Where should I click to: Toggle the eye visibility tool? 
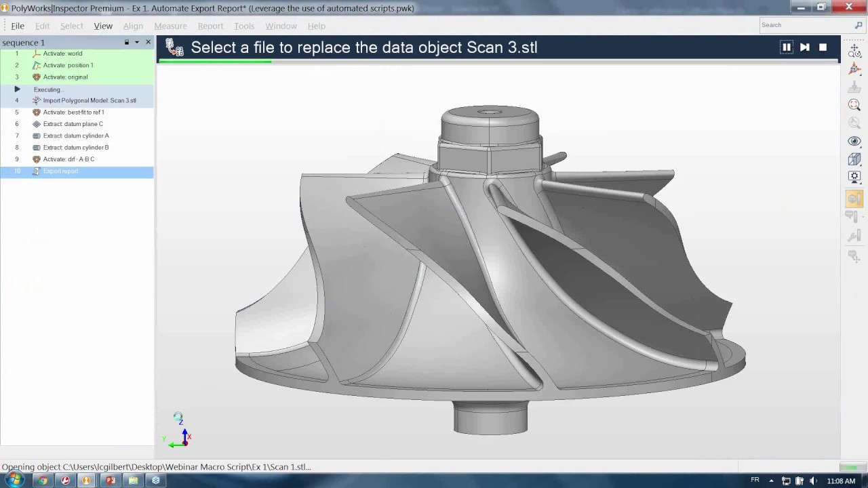click(854, 141)
